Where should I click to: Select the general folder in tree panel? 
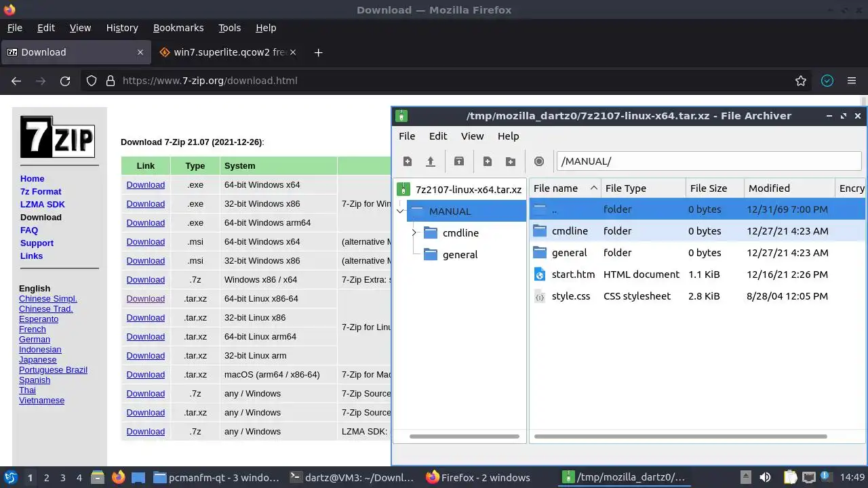click(460, 255)
